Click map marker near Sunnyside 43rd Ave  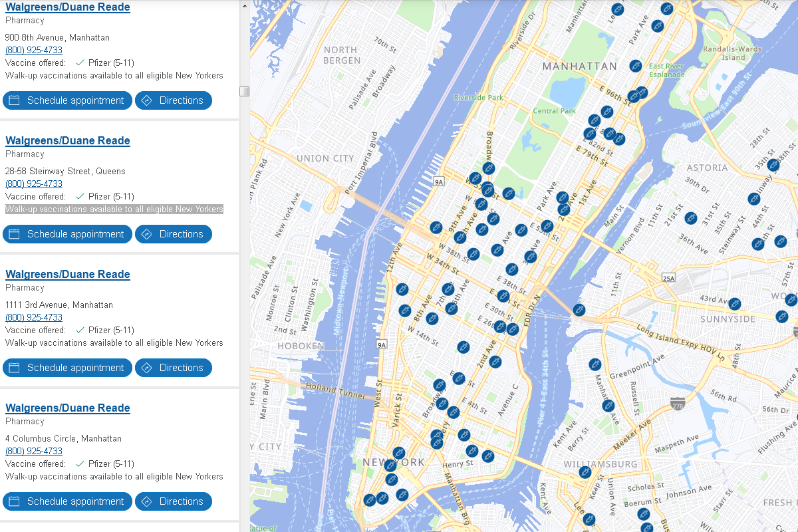[x=734, y=304]
